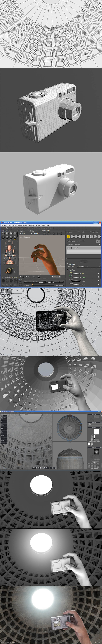The height and width of the screenshot is (644, 102).
Task: Switch to the Setup room tab
Action: (43, 228)
